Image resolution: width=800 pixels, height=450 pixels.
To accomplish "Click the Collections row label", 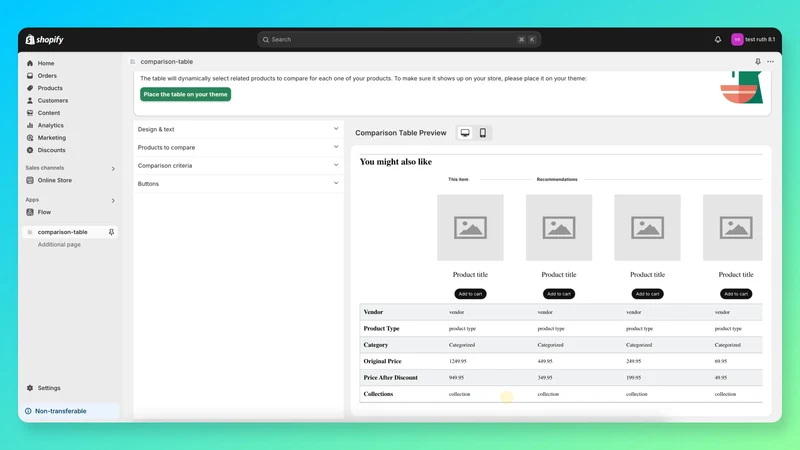I will coord(379,394).
